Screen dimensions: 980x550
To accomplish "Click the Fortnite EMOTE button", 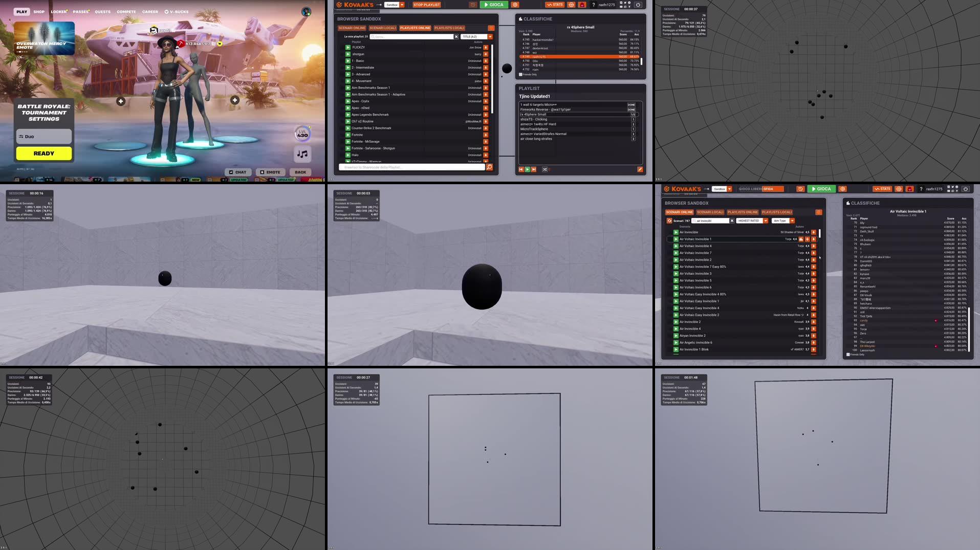I will 270,172.
